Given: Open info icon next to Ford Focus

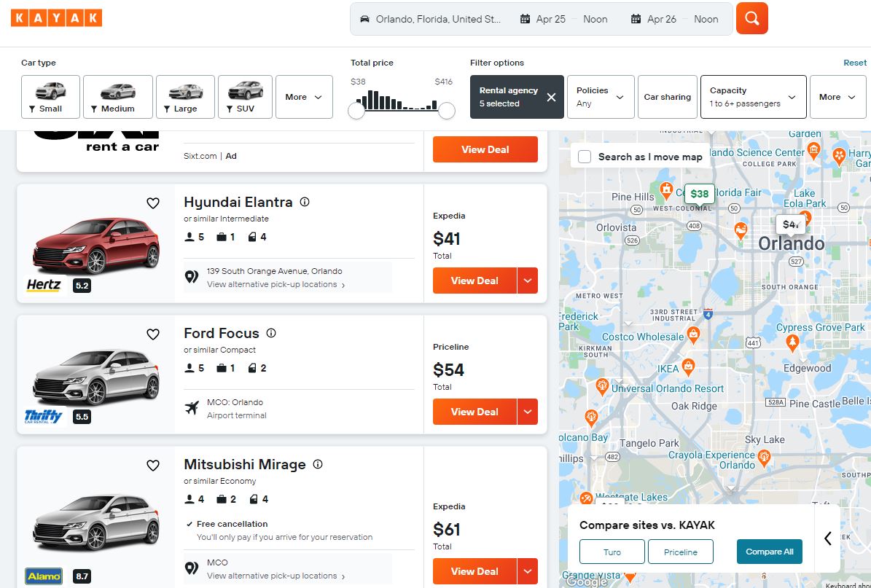Looking at the screenshot, I should tap(271, 333).
